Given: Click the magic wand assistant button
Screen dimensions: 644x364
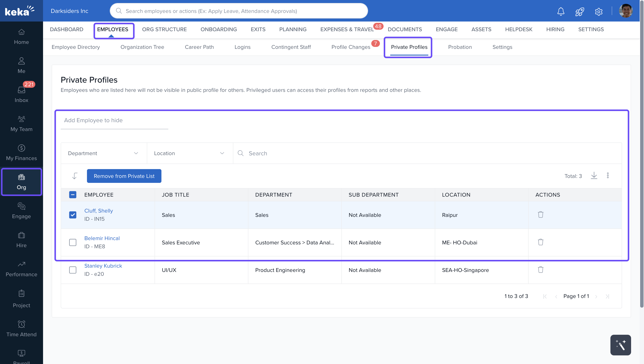Looking at the screenshot, I should pyautogui.click(x=620, y=345).
